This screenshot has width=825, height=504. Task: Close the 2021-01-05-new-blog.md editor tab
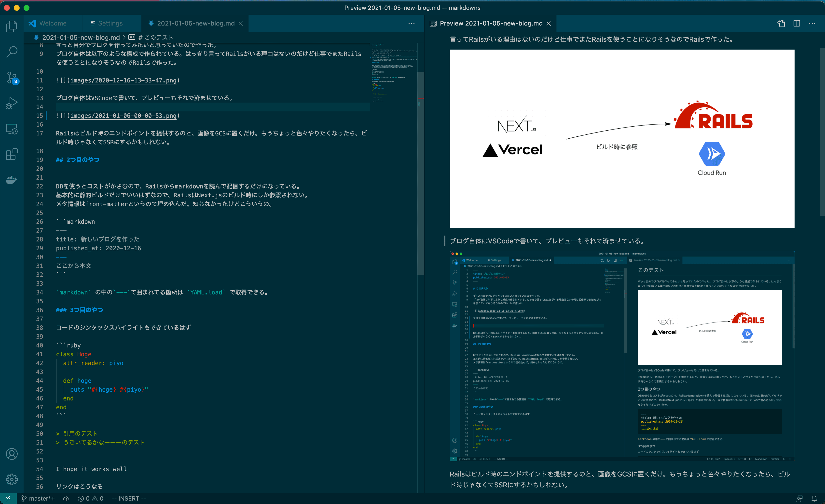pos(241,23)
